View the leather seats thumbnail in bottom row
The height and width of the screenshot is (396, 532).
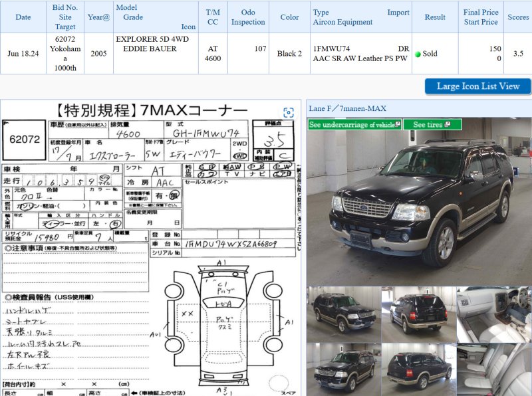tap(493, 369)
